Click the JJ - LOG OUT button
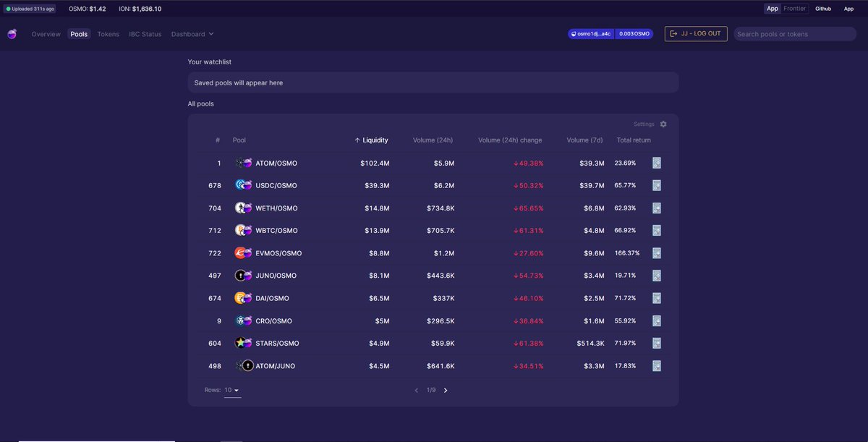 pos(696,34)
